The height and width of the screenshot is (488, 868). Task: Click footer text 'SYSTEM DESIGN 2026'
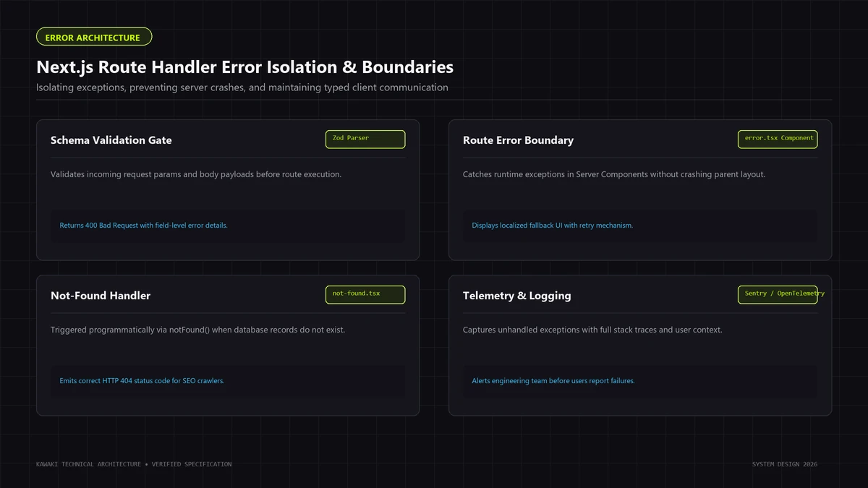point(785,464)
